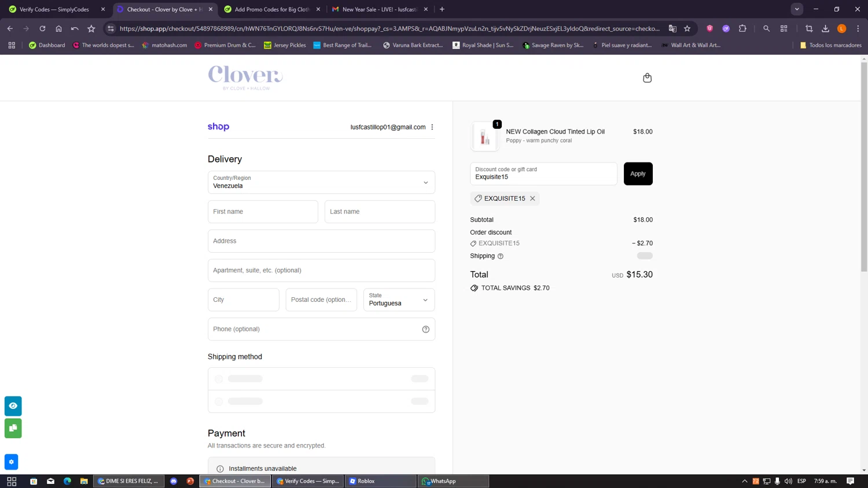Viewport: 868px width, 488px height.
Task: Click the Last name field
Action: point(380,212)
